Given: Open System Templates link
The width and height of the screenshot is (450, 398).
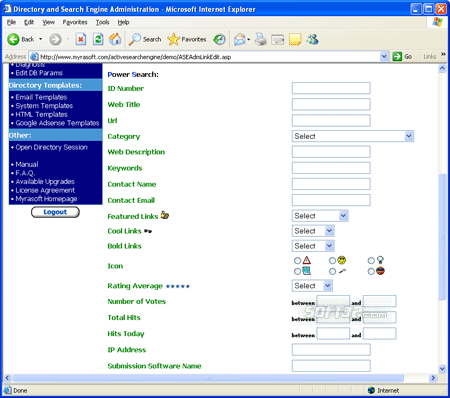Looking at the screenshot, I should 44,106.
